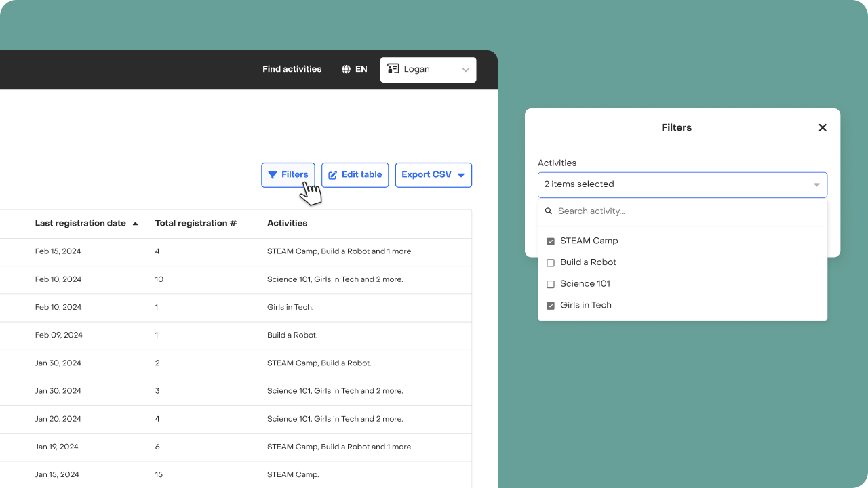
Task: Click the Edit table button
Action: (x=355, y=175)
